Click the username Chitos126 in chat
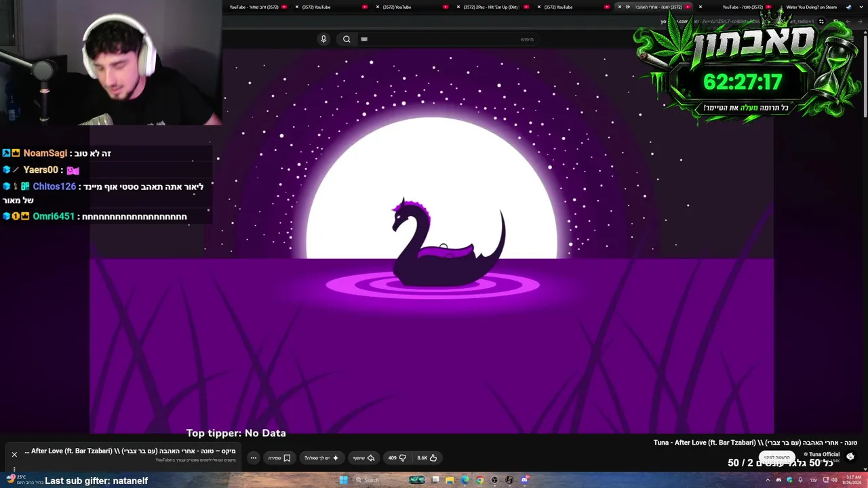868x488 pixels. [54, 186]
